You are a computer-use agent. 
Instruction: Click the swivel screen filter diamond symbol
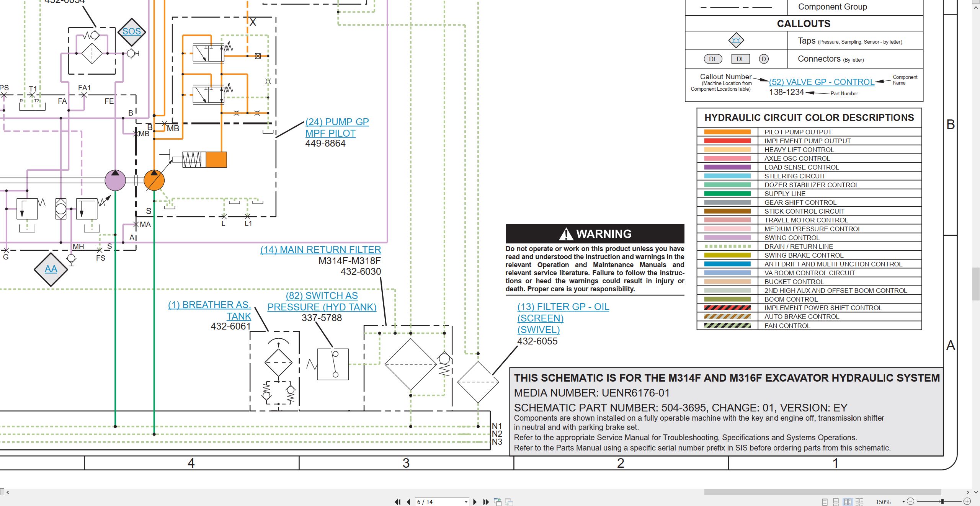pyautogui.click(x=478, y=382)
